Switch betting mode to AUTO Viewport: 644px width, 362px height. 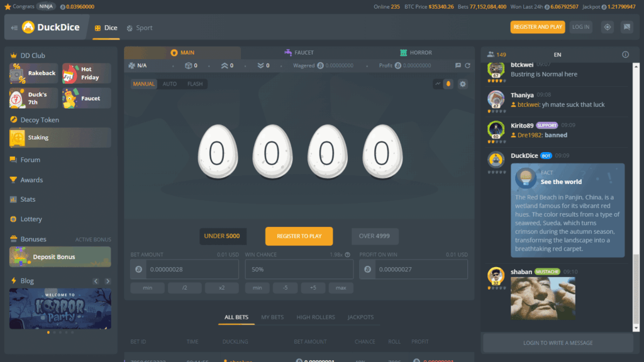170,84
